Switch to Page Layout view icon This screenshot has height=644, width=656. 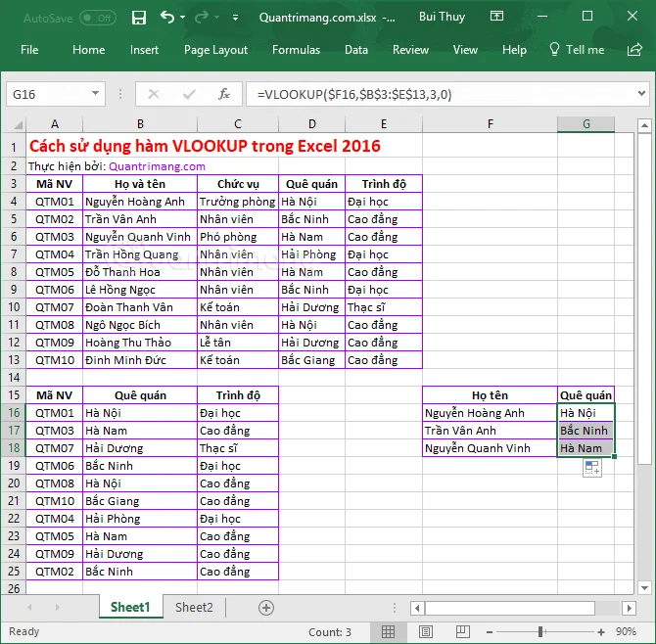click(x=426, y=631)
